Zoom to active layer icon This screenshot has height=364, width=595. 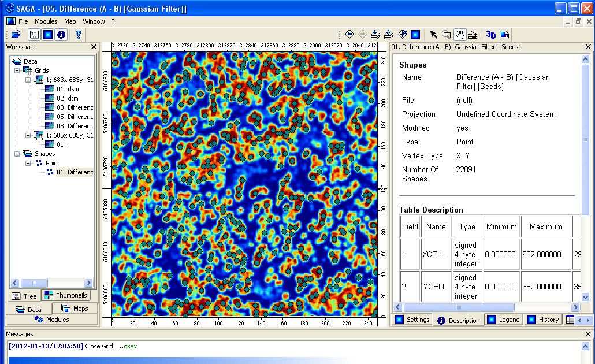(x=389, y=35)
